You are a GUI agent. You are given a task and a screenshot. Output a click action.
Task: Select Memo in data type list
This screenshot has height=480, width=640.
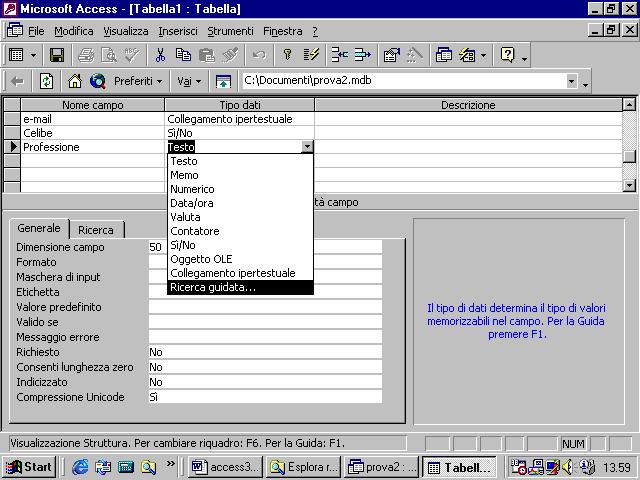[240, 175]
